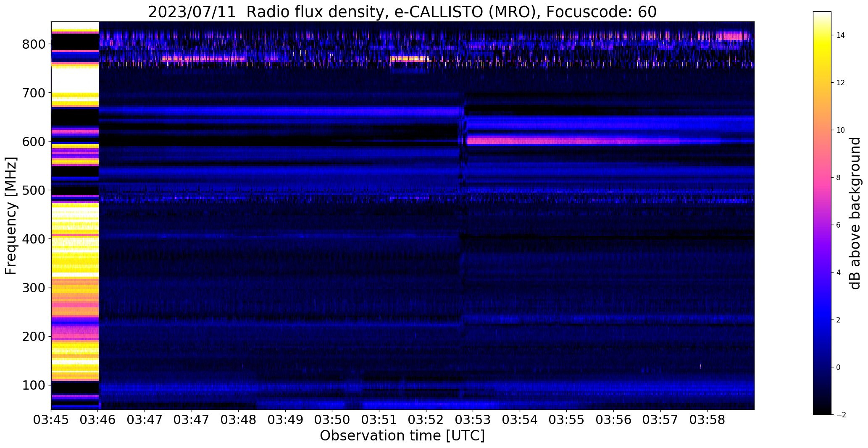Click the "dB above background" colorbar label

pyautogui.click(x=855, y=213)
